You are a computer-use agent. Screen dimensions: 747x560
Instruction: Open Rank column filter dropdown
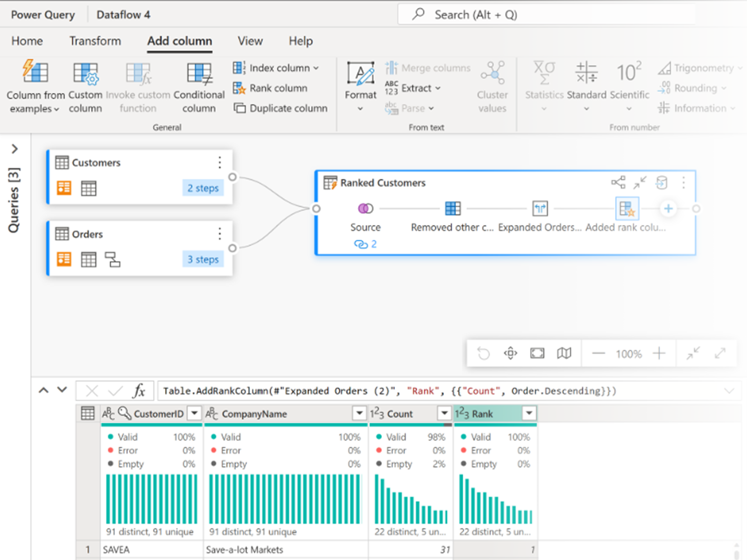pyautogui.click(x=529, y=413)
